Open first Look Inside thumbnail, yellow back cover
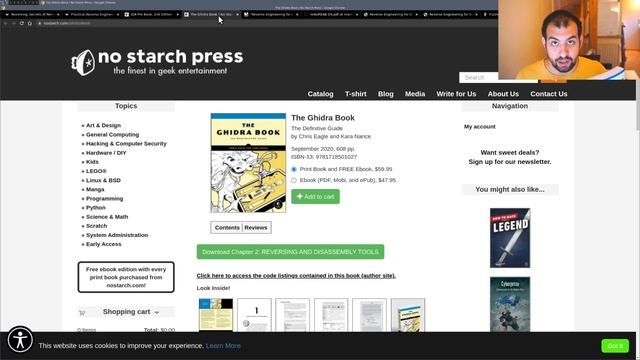Screen dimensions: 640x360 click(x=216, y=315)
